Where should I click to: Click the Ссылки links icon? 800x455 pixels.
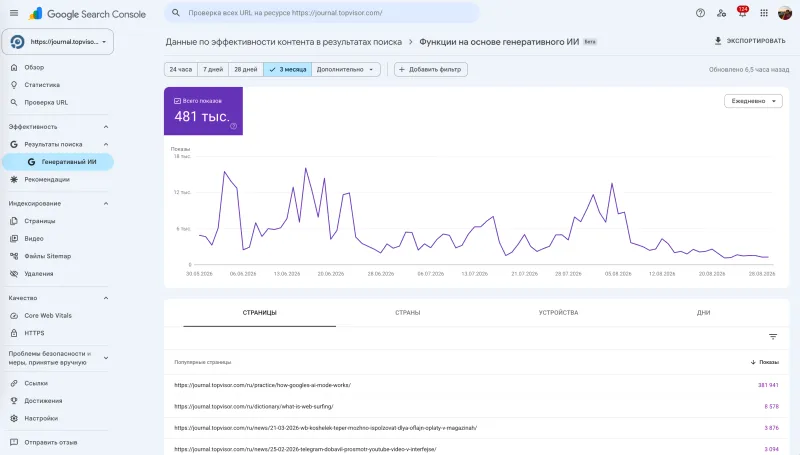14,383
